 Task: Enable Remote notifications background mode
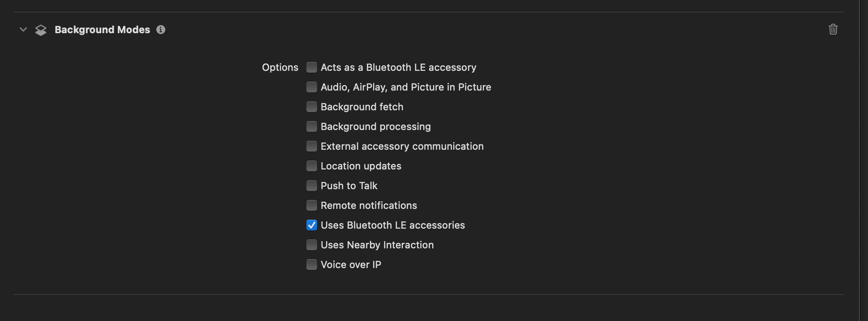(x=312, y=205)
